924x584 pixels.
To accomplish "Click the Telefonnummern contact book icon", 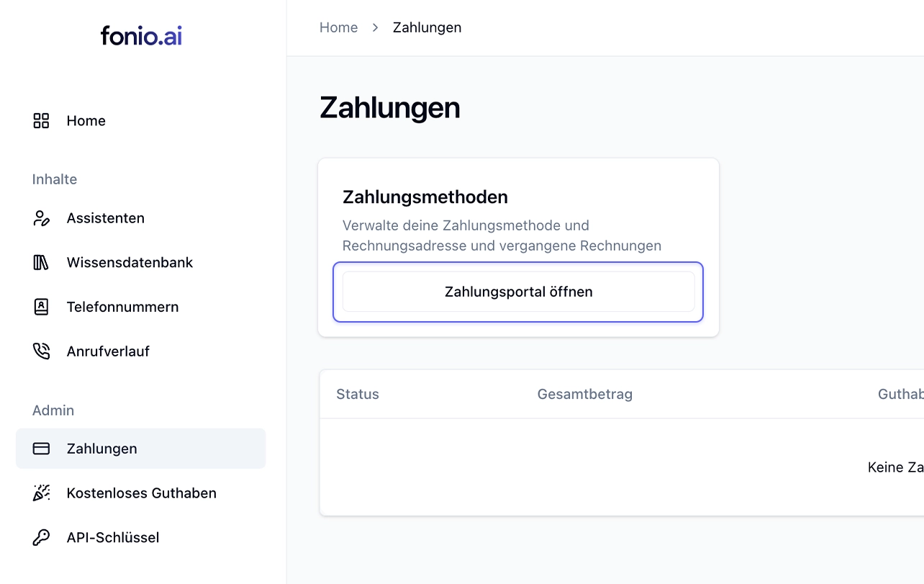I will tap(41, 307).
